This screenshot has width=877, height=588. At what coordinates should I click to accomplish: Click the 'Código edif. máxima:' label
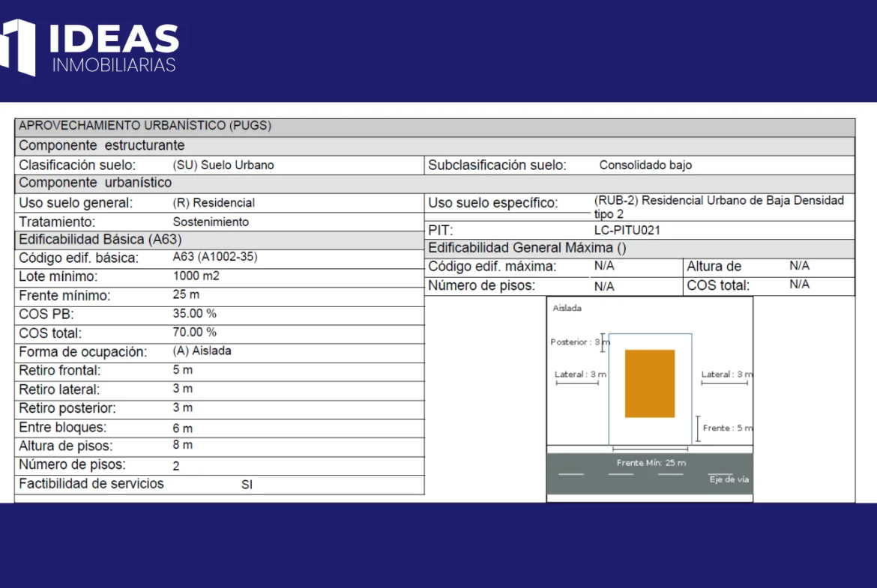coord(492,266)
